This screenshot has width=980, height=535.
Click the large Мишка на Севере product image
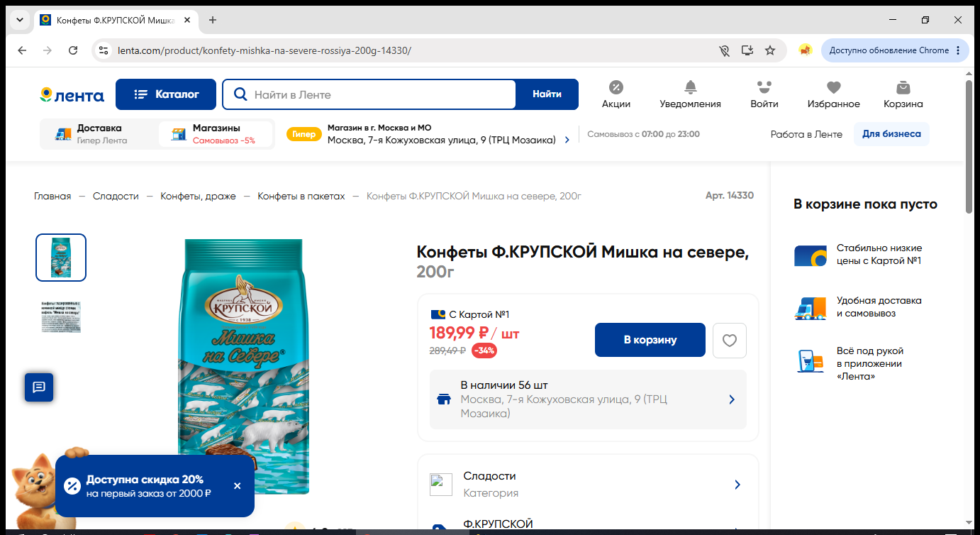point(243,366)
